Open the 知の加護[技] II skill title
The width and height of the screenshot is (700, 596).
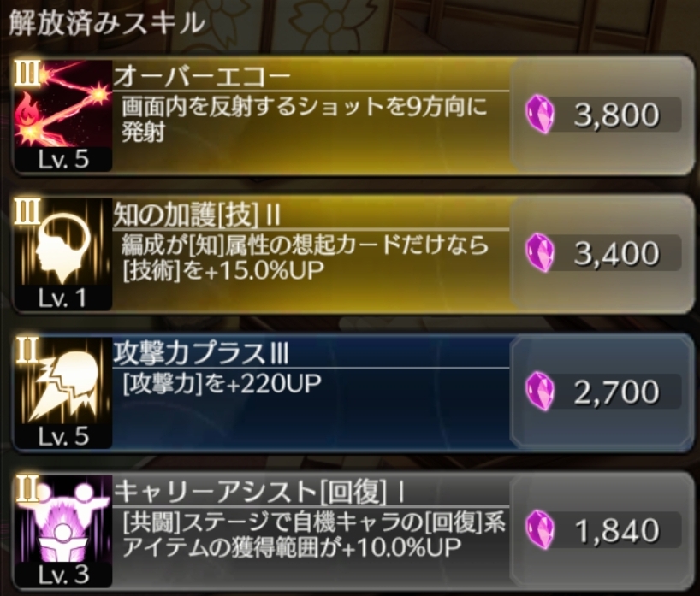coord(197,215)
